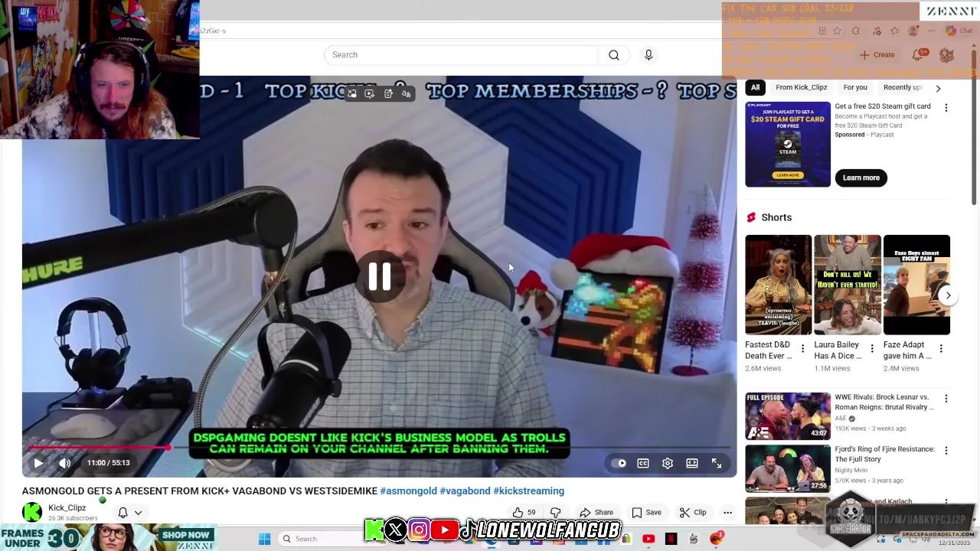Dislike the video with thumbs down
This screenshot has height=551, width=980.
[x=556, y=513]
